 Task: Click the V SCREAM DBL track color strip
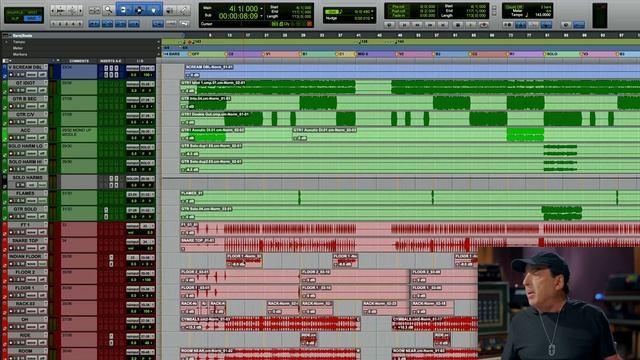tap(5, 71)
